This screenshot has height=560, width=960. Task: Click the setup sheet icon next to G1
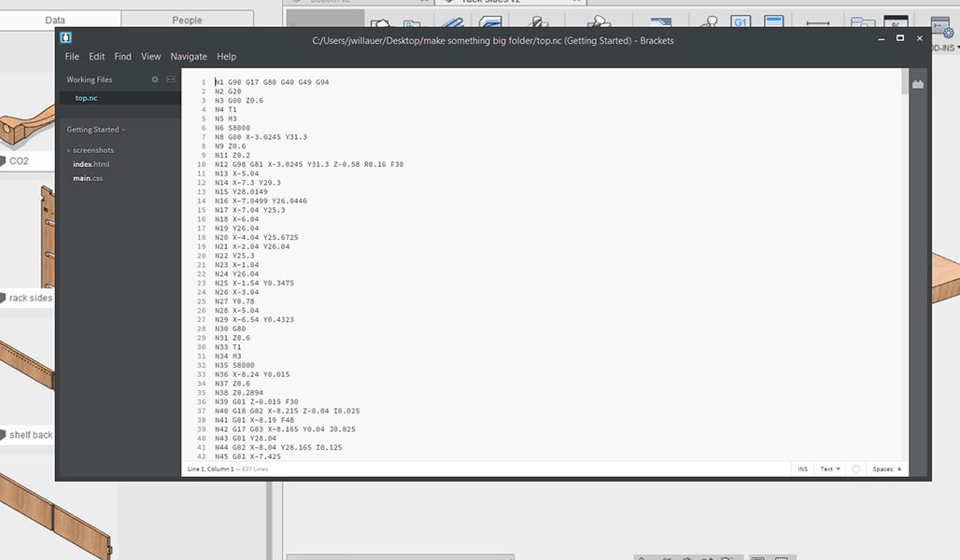[774, 22]
